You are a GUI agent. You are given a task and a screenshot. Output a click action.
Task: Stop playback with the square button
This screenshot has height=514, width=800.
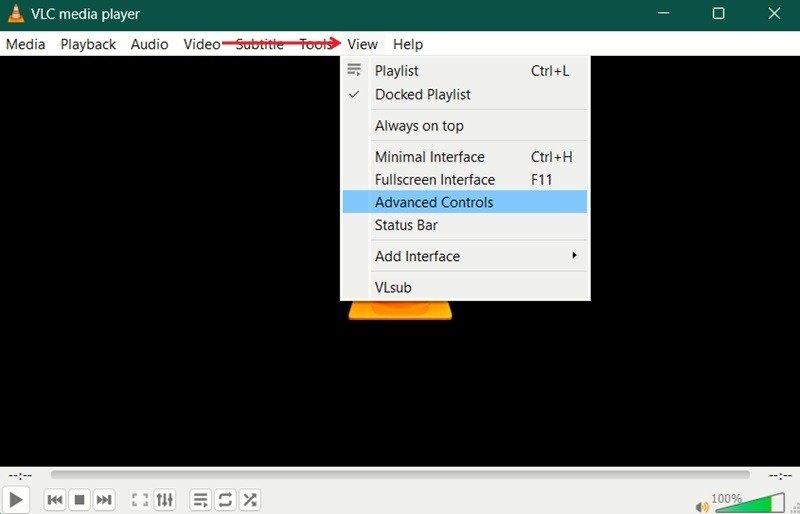79,500
